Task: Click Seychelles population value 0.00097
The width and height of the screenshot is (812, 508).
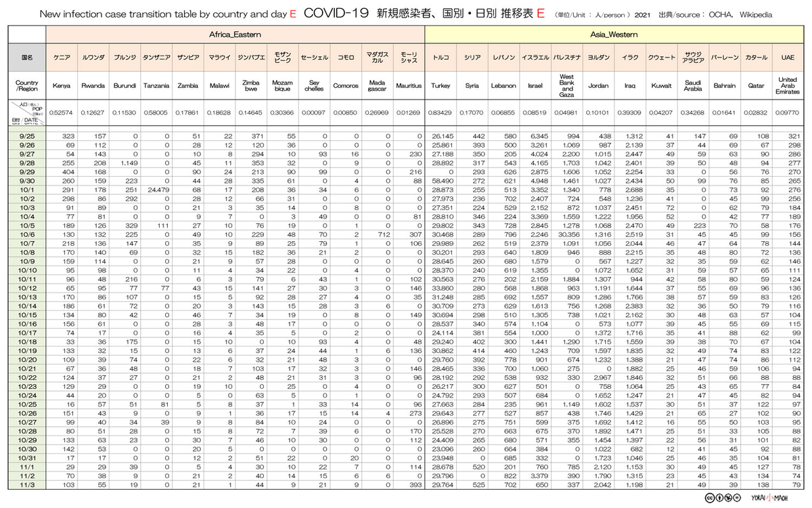Action: click(x=314, y=112)
